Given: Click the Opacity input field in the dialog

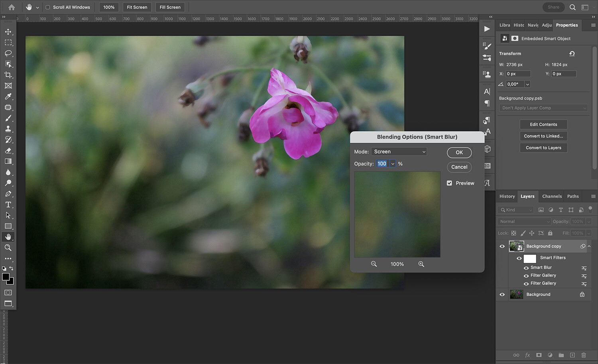Looking at the screenshot, I should pyautogui.click(x=382, y=163).
